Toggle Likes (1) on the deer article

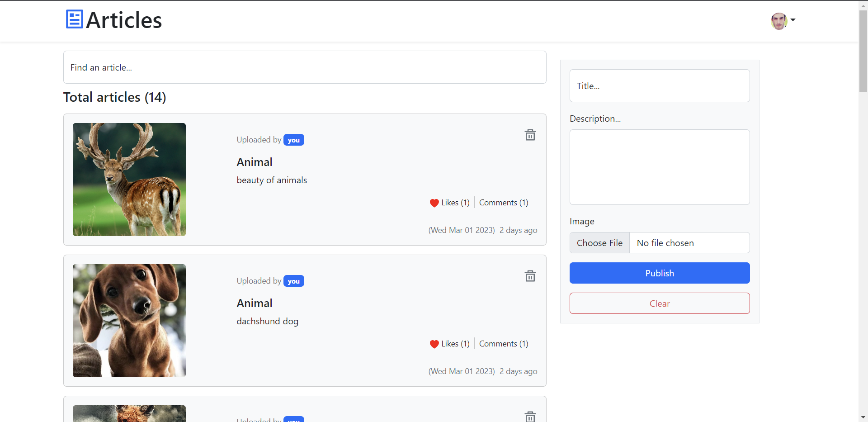pos(455,202)
